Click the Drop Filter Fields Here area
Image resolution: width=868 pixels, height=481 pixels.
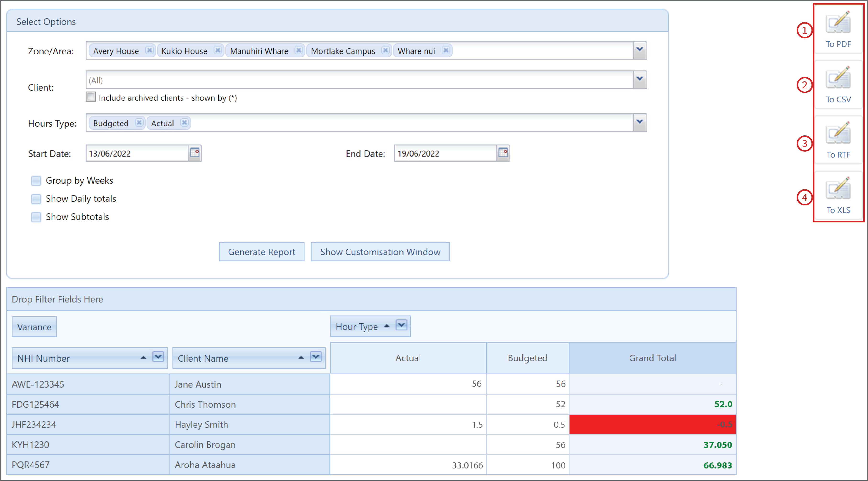[x=371, y=299]
